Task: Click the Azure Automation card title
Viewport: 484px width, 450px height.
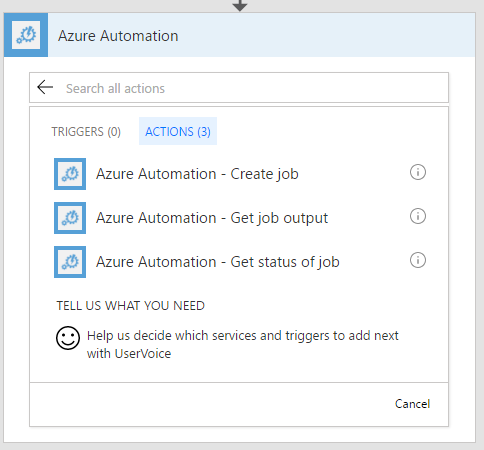Action: coord(118,36)
